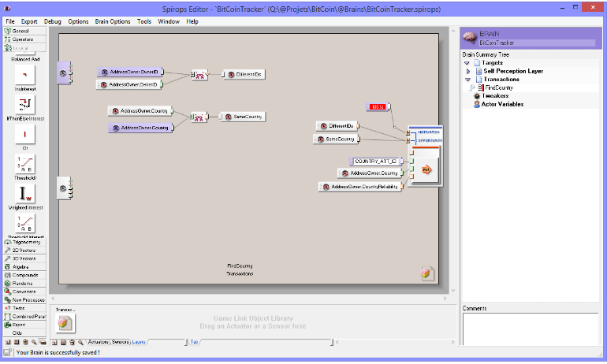Click the BitCoinTracker brain name field
The image size is (607, 364).
[537, 43]
